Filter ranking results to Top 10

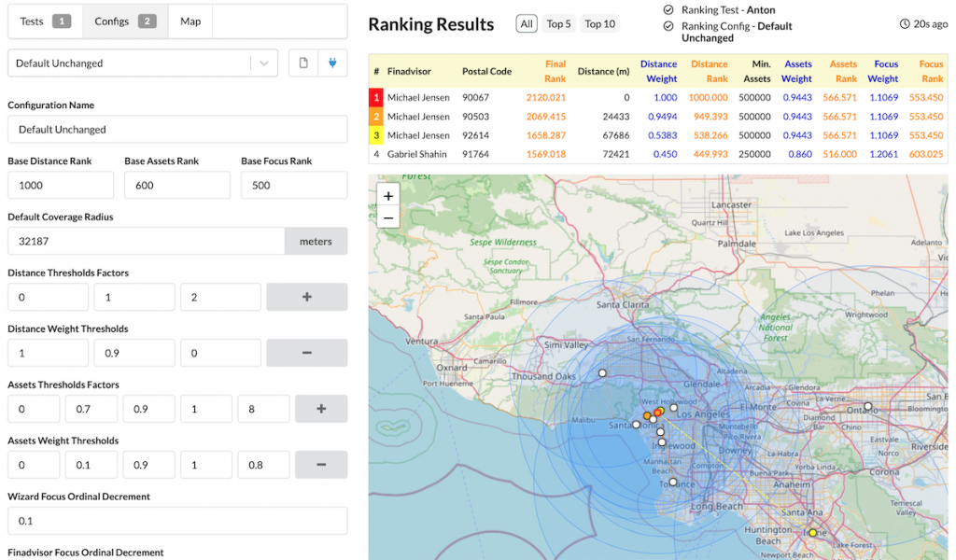click(600, 23)
